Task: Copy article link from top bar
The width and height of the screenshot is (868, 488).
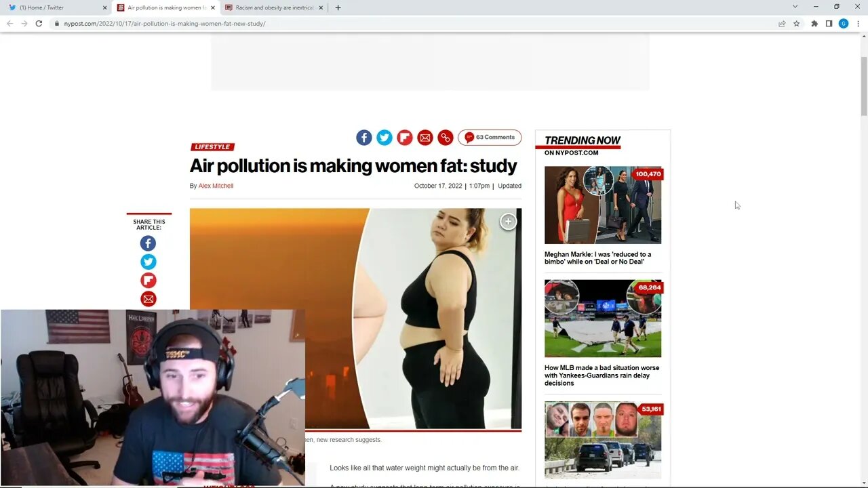Action: click(x=446, y=138)
